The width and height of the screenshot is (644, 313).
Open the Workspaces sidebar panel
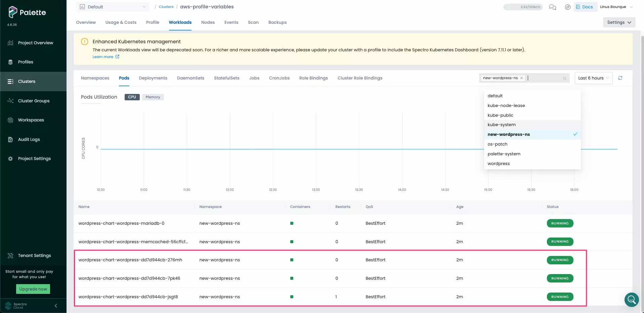31,120
